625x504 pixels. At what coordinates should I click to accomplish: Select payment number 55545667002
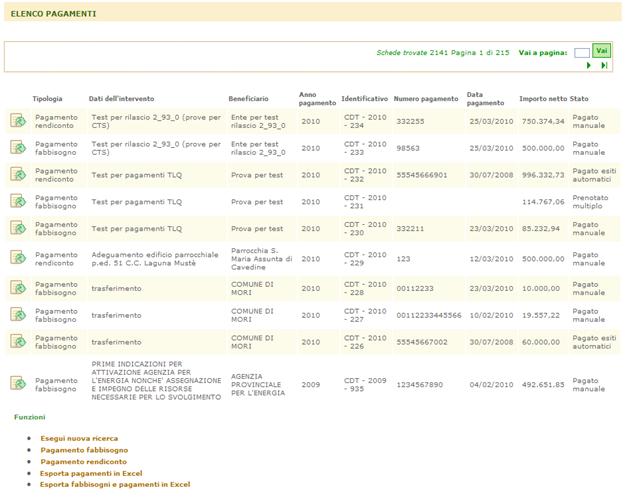click(x=422, y=342)
